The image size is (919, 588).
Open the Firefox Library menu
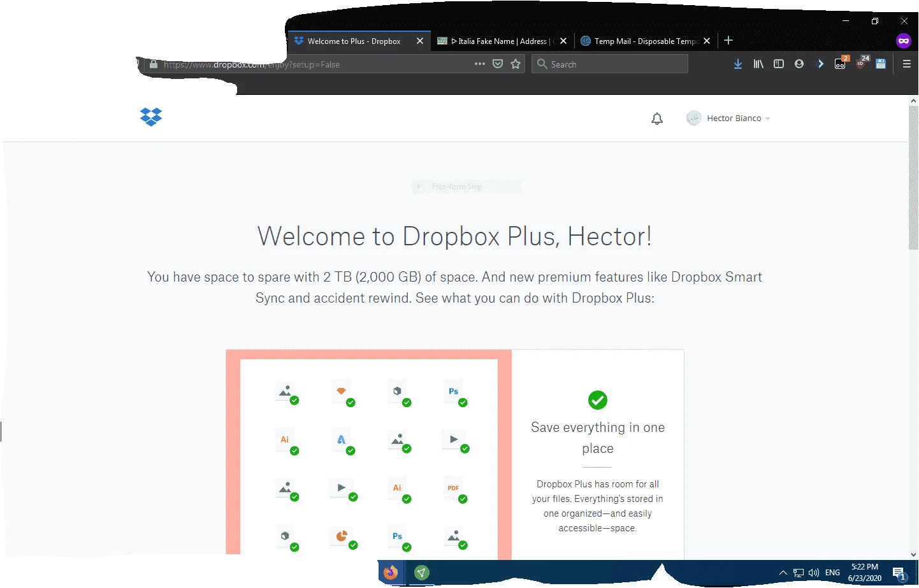[758, 64]
